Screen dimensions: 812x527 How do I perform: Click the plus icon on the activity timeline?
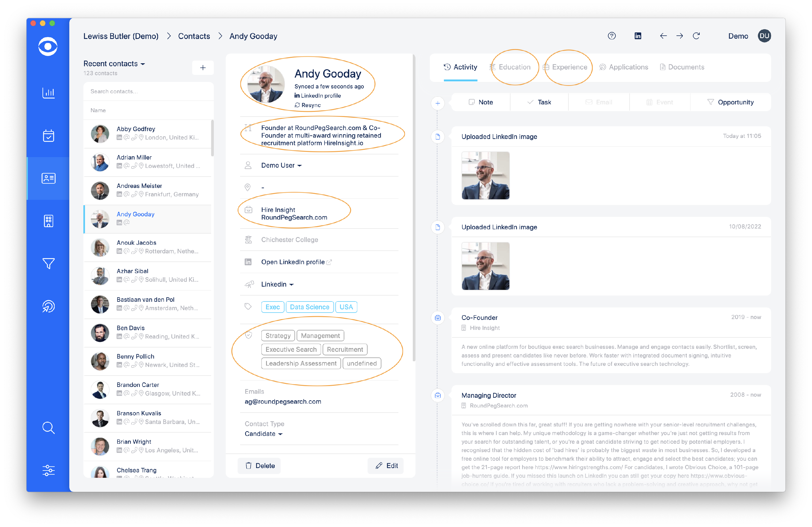tap(438, 103)
